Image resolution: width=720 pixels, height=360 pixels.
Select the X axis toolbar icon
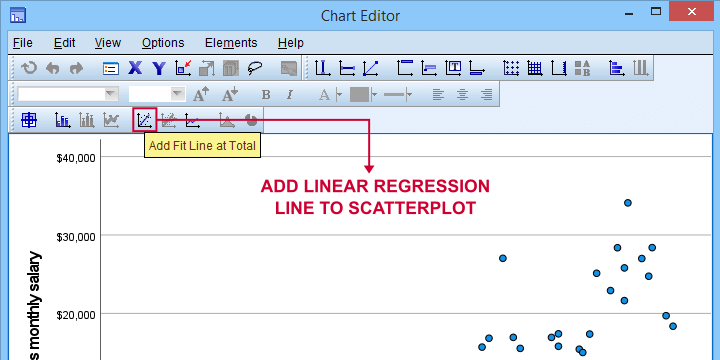coord(135,68)
